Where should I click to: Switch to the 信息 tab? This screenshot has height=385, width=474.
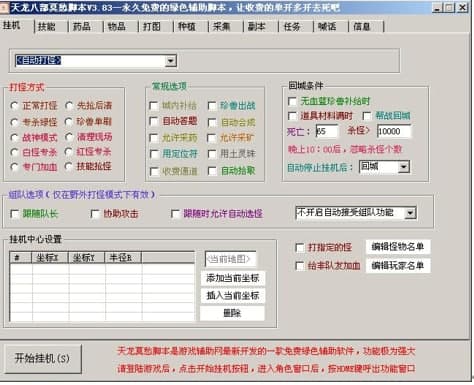click(362, 26)
